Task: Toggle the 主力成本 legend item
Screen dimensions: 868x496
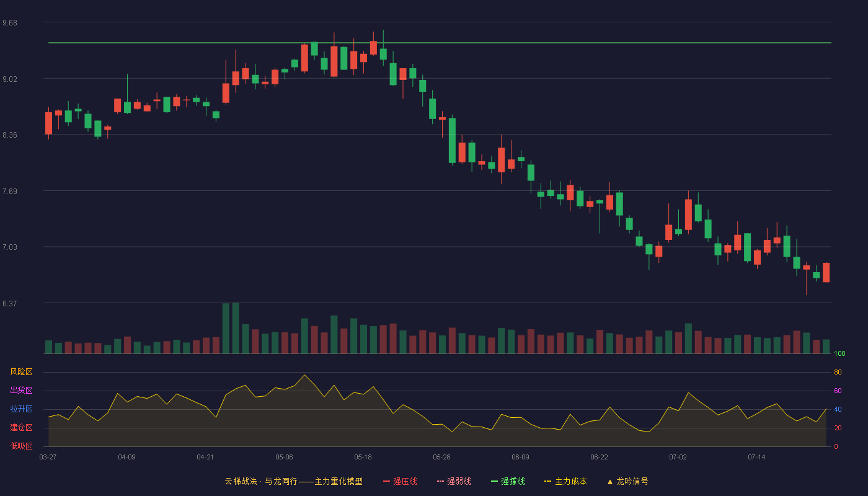Action: 565,481
